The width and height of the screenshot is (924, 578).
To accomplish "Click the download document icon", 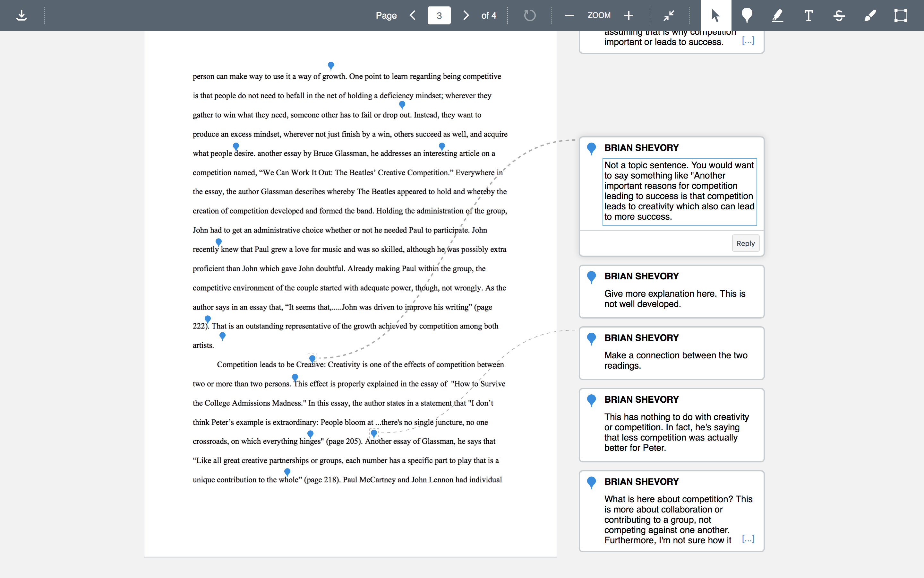I will 22,15.
